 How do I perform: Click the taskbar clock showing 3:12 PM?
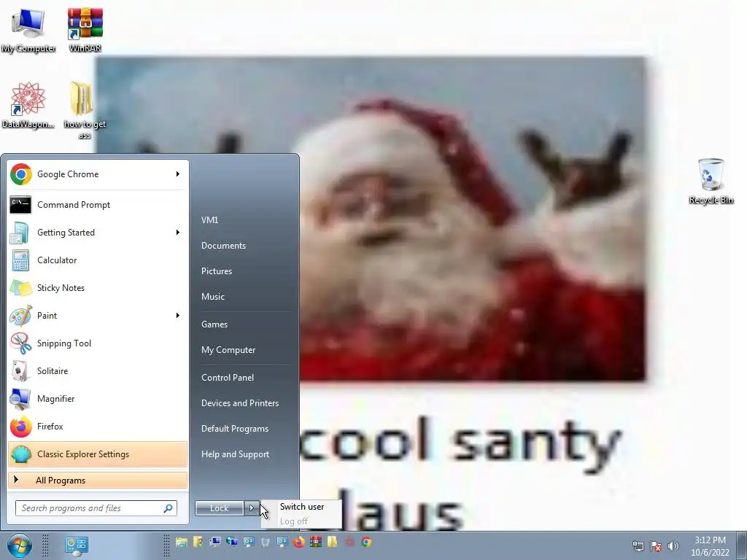click(710, 546)
